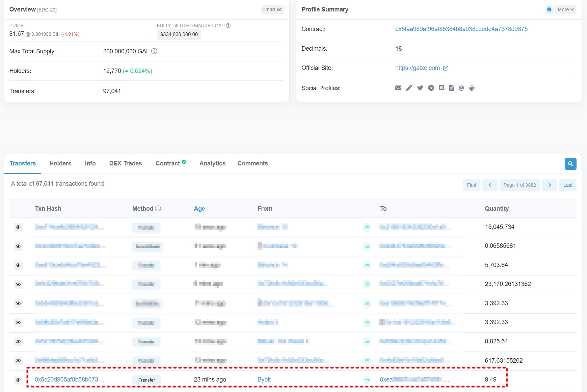Open the CoinMarketCap profile icon
Screen dimensions: 587x392
tap(461, 88)
